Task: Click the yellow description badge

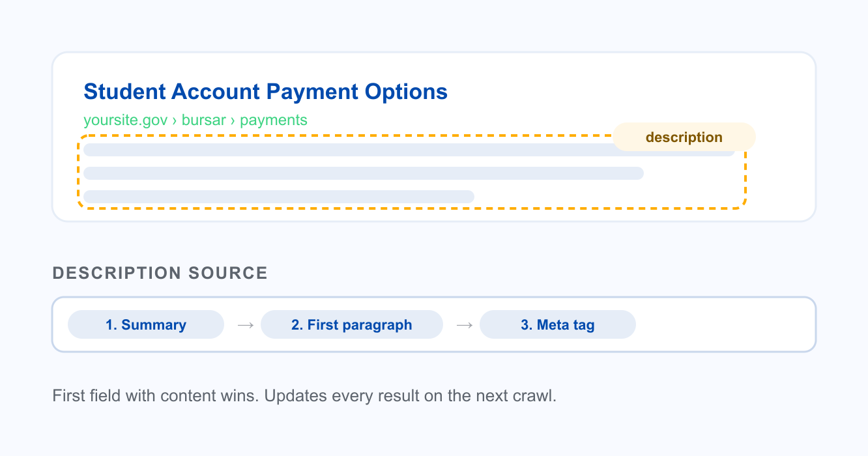Action: (x=684, y=137)
